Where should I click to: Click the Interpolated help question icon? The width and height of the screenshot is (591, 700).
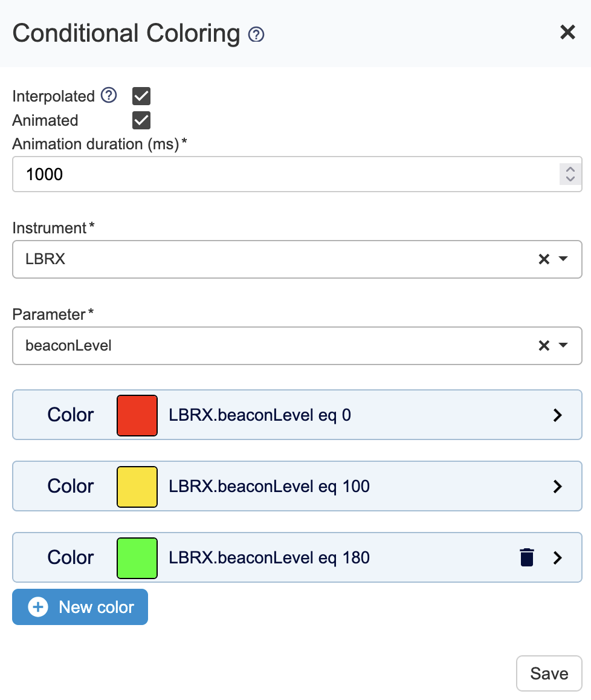coord(109,96)
